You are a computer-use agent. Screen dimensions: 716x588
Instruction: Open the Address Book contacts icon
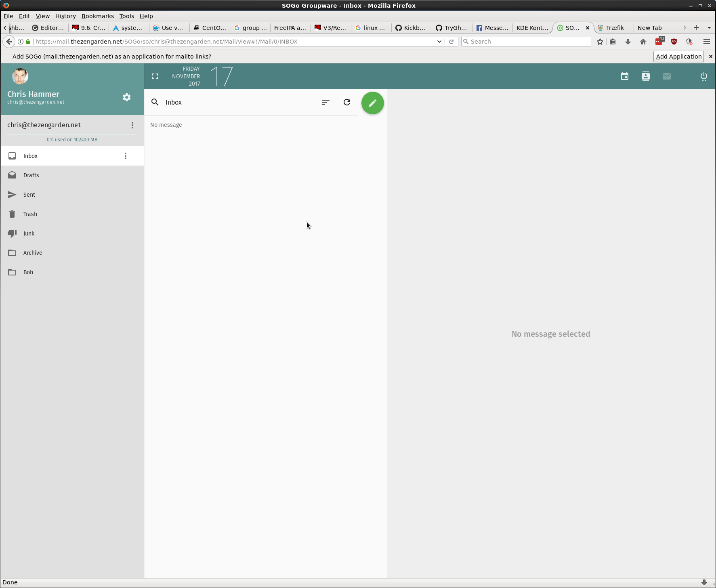(645, 76)
